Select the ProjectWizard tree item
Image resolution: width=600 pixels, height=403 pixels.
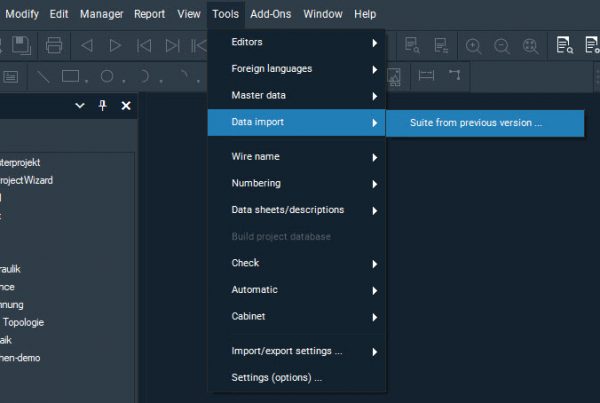point(26,180)
